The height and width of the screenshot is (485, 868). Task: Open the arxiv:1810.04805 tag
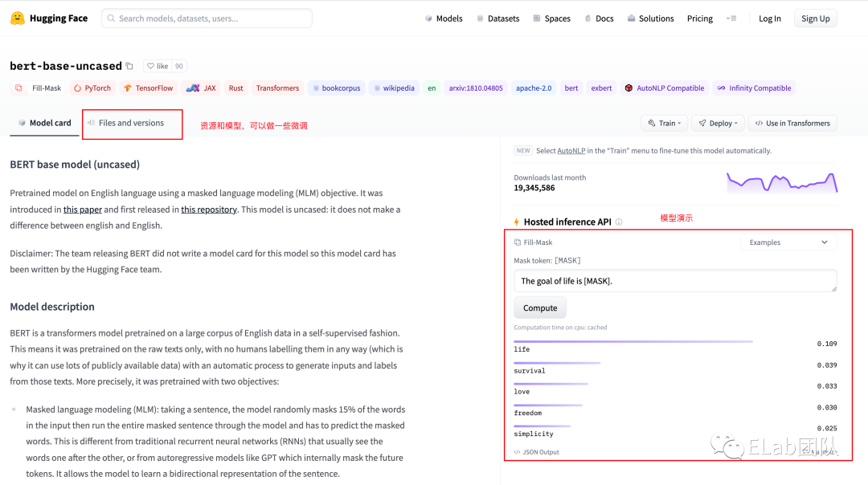pos(476,88)
